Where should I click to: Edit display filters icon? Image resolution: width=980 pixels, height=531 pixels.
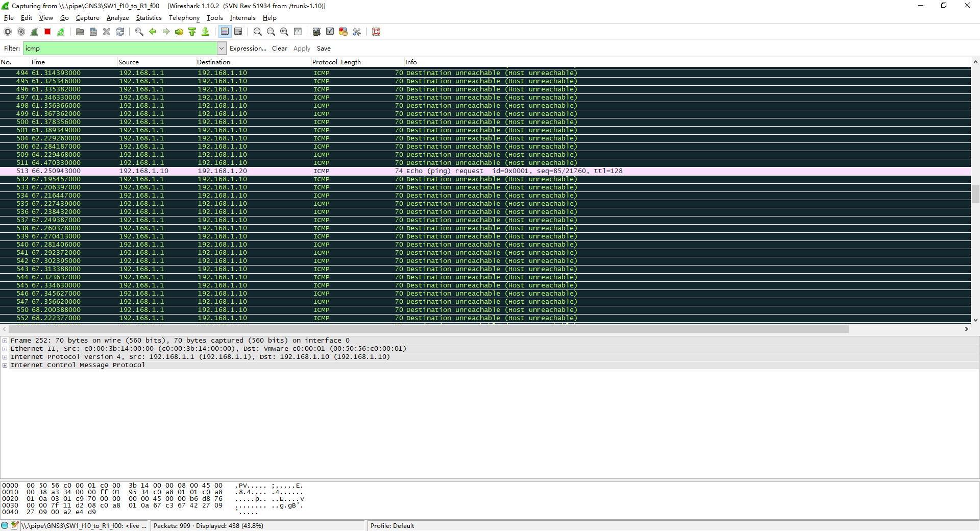(x=330, y=32)
